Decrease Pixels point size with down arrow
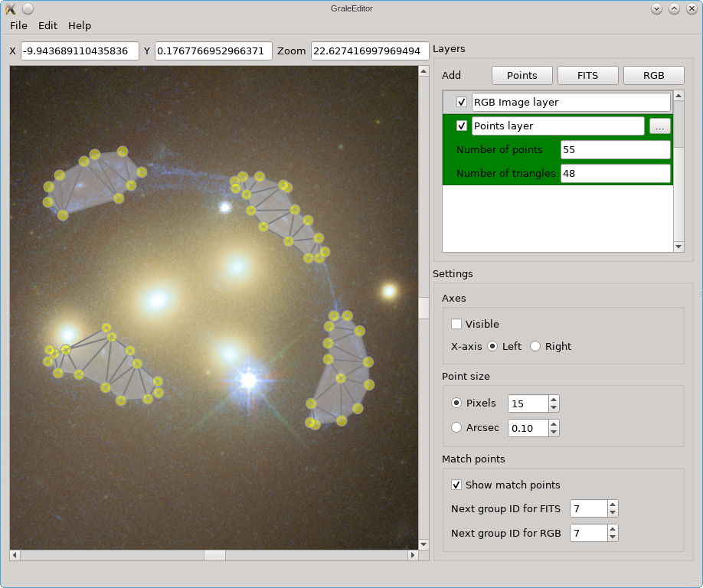This screenshot has height=588, width=703. point(554,407)
